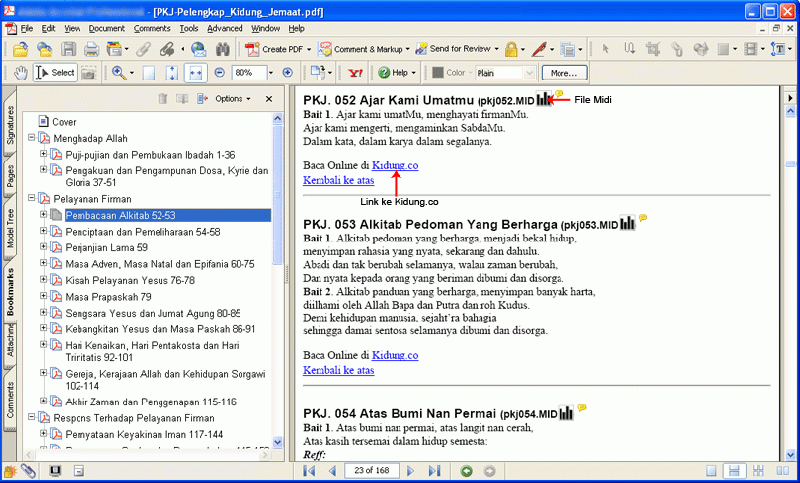Image resolution: width=800 pixels, height=483 pixels.
Task: Open the Document menu
Action: coord(107,28)
